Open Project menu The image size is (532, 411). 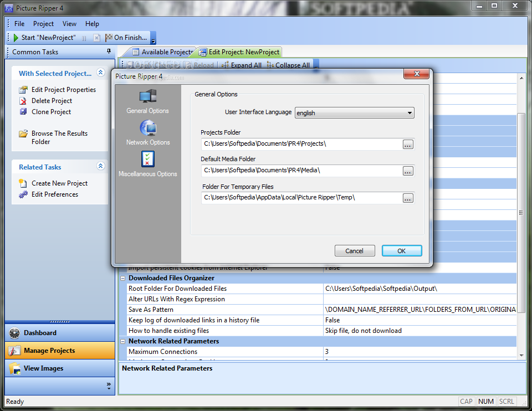[x=43, y=24]
